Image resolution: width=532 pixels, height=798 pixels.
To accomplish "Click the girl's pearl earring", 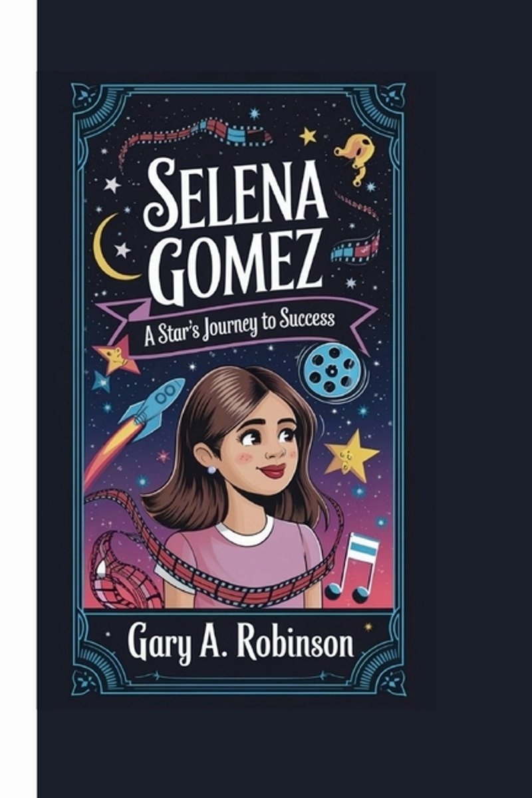I will (211, 469).
